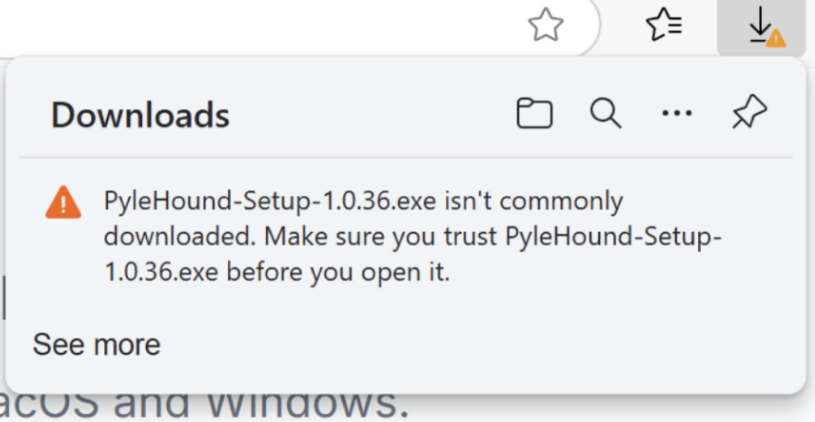815x422 pixels.
Task: Click the search downloads magnifier icon
Action: (606, 114)
